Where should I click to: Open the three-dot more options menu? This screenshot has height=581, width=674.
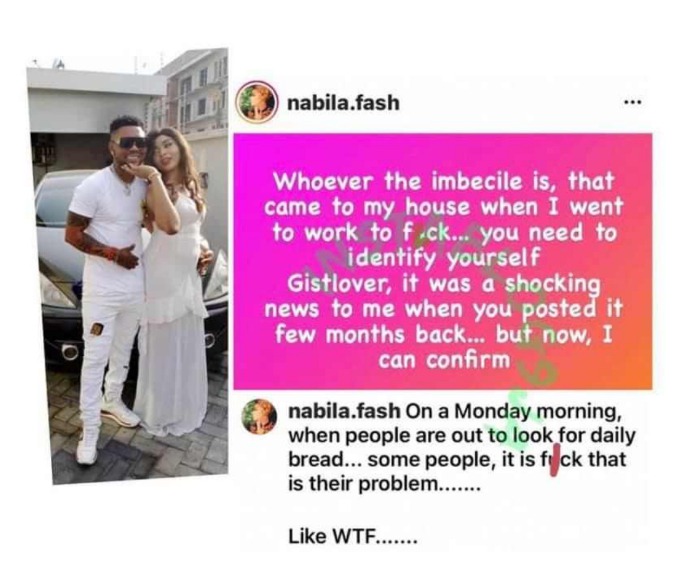633,102
